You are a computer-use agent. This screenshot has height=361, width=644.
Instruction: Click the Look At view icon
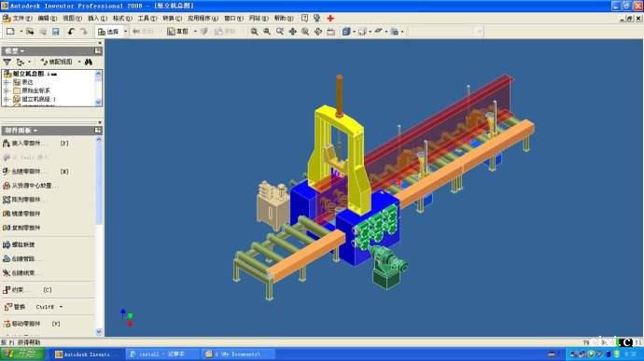[331, 32]
